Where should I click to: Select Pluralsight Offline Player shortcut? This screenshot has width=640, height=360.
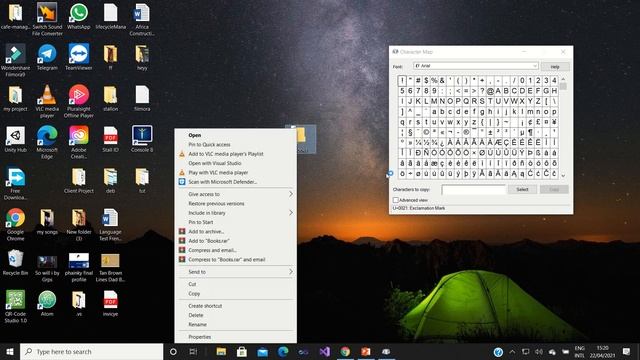click(x=78, y=101)
